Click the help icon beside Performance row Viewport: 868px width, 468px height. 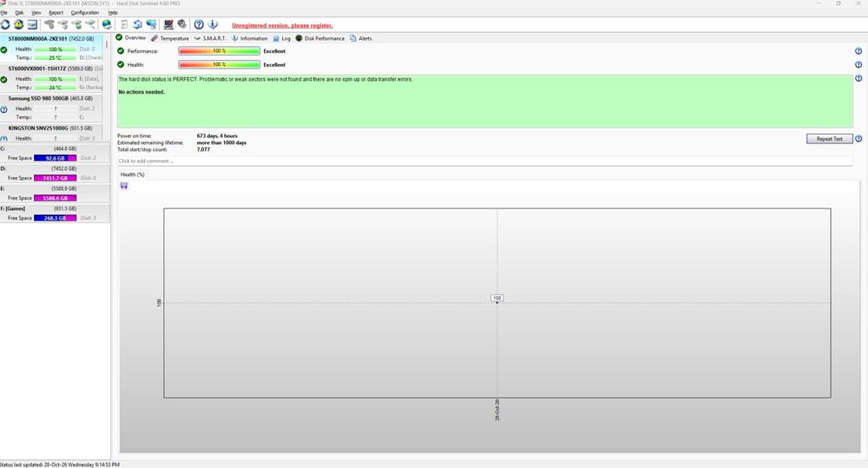tap(858, 51)
